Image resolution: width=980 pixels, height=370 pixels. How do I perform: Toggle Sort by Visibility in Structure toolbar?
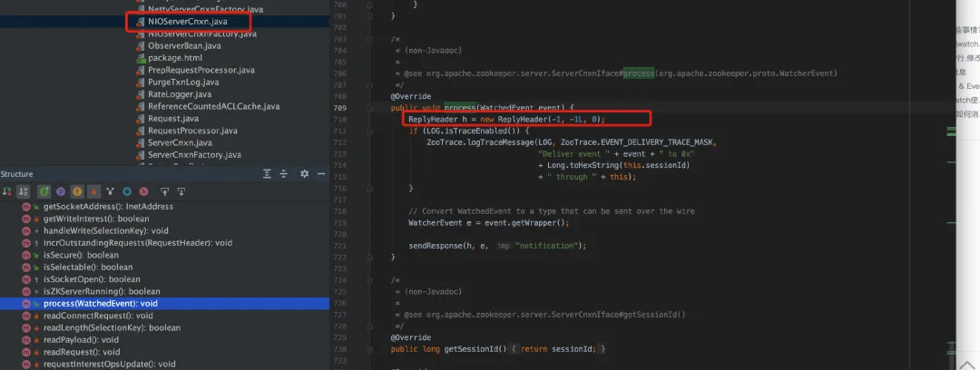click(x=7, y=191)
